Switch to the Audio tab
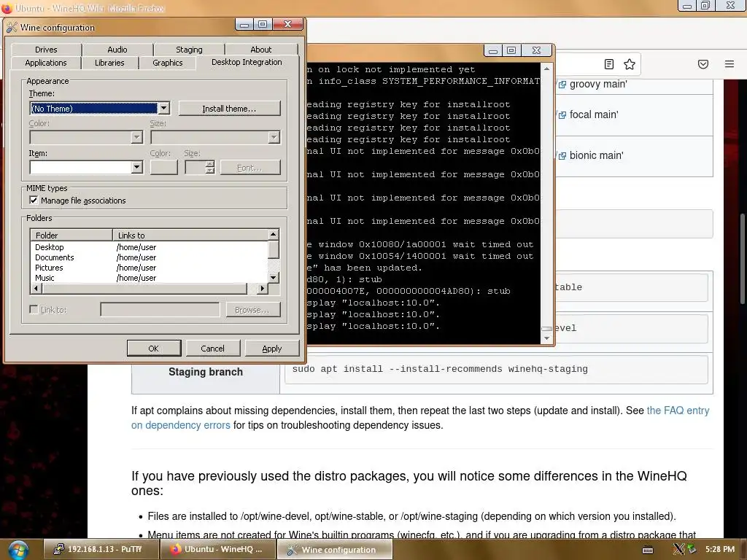This screenshot has height=560, width=747. point(117,50)
